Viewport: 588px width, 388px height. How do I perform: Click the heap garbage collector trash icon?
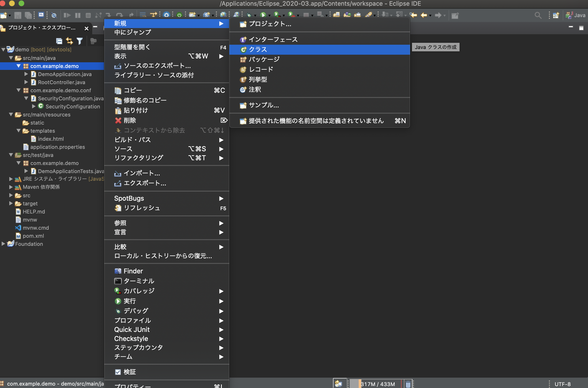tap(408, 384)
